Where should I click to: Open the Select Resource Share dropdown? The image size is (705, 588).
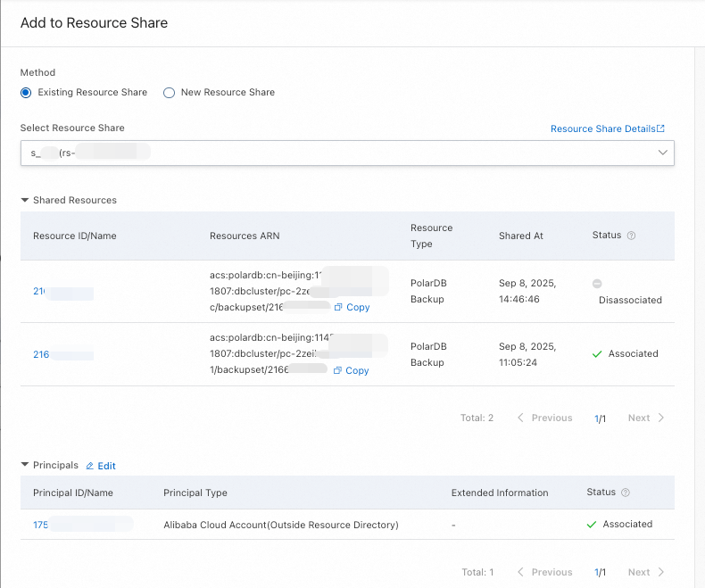coord(346,153)
